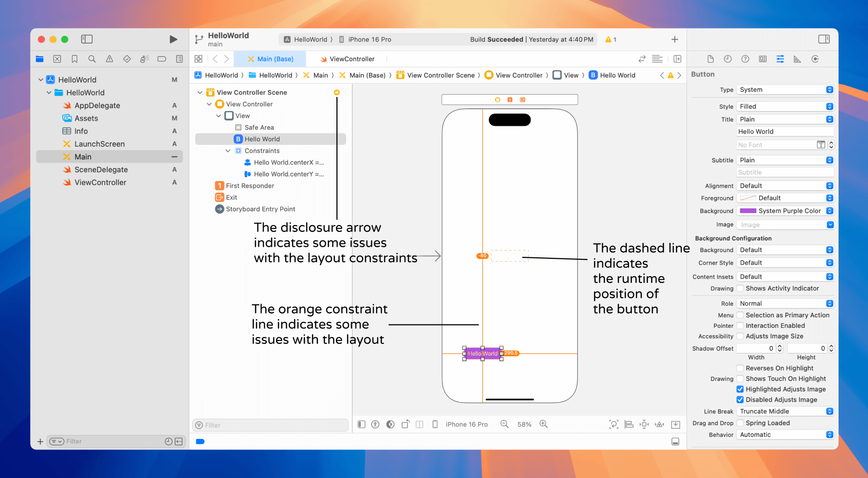
Task: Click the Hello World title text field
Action: 785,131
